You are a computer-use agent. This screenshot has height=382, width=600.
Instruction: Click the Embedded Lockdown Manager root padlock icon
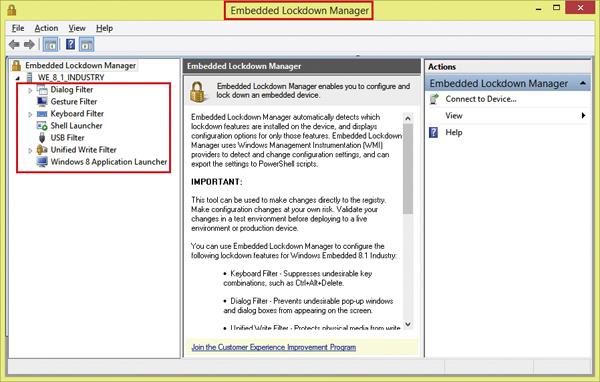16,65
